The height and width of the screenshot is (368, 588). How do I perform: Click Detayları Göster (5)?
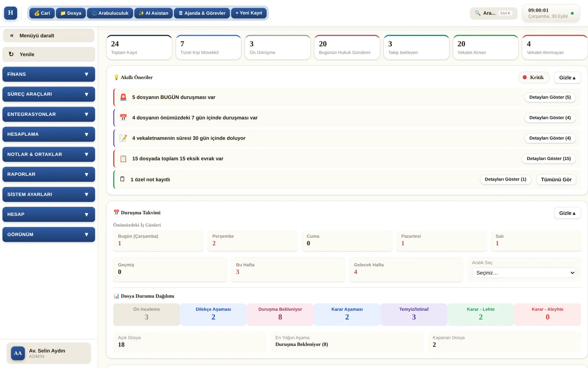tap(550, 97)
